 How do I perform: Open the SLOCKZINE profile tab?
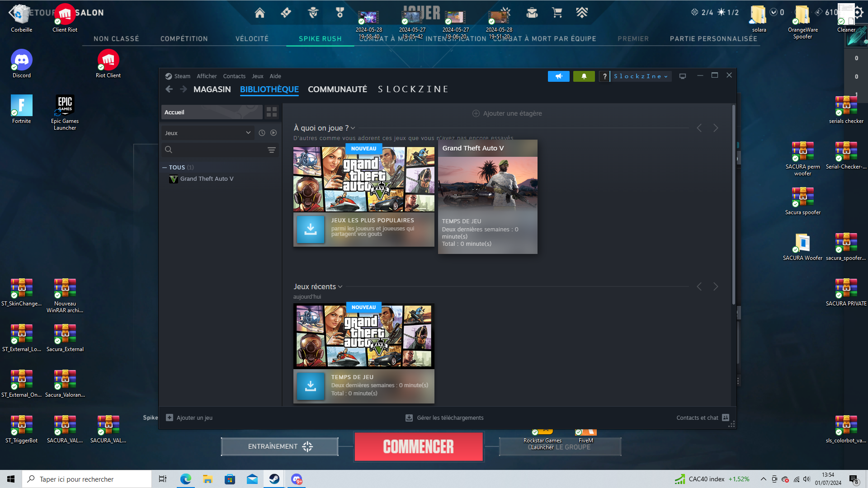[413, 89]
